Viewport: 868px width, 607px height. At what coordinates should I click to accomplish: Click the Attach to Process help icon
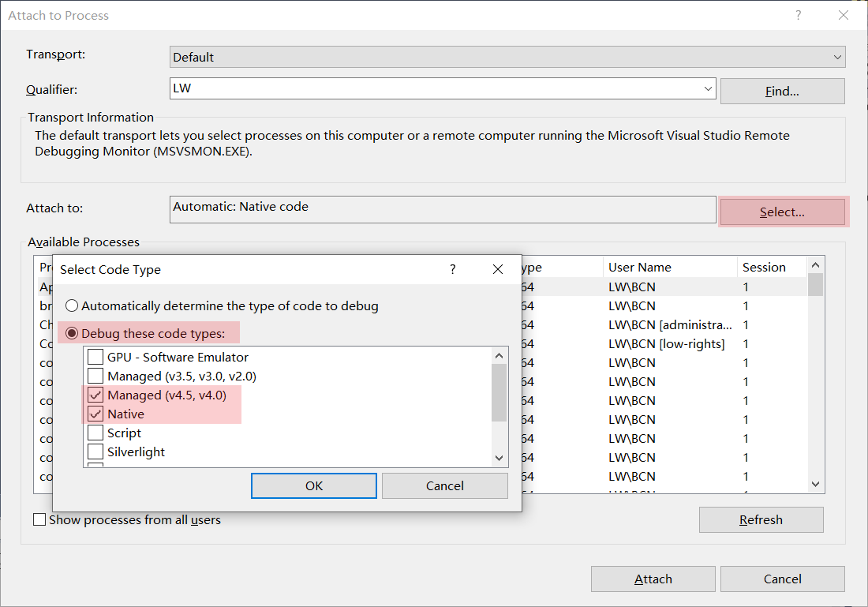pyautogui.click(x=798, y=15)
